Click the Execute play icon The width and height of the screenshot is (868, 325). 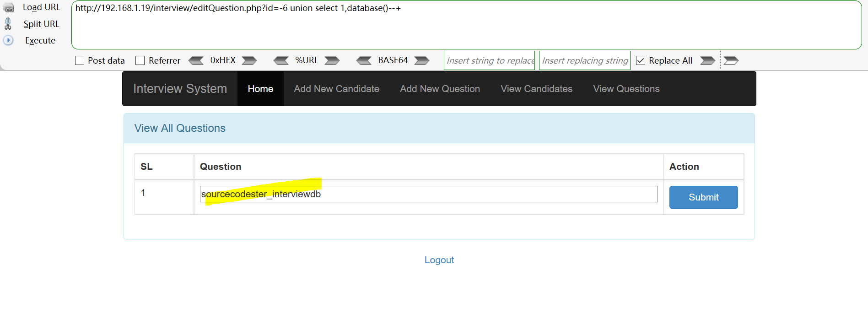click(x=8, y=40)
